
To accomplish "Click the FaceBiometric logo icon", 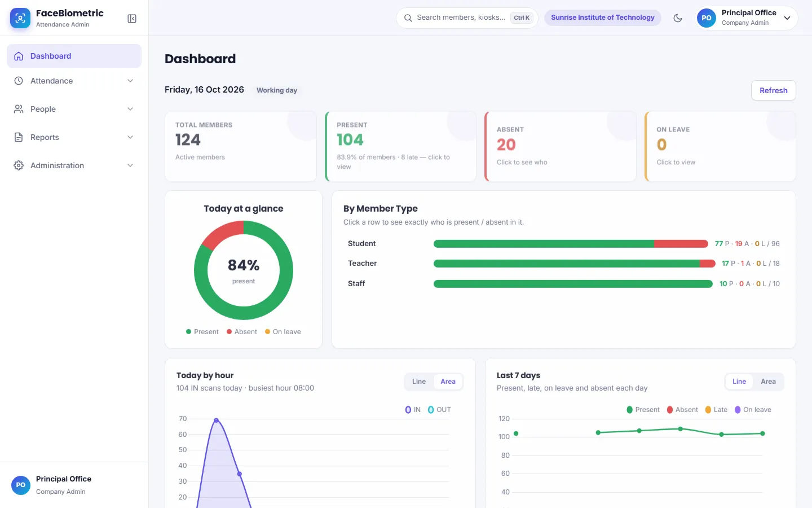I will 20,18.
